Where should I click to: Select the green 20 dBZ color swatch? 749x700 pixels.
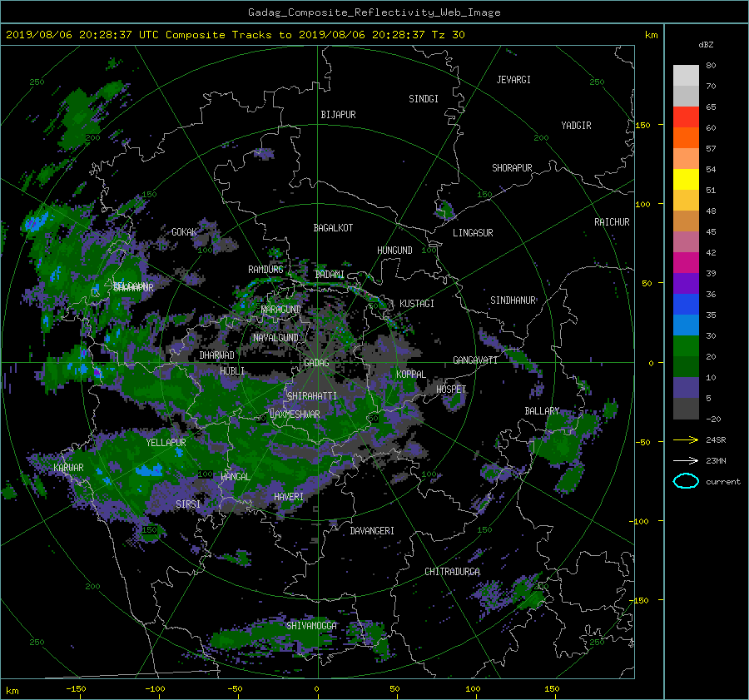pos(686,346)
